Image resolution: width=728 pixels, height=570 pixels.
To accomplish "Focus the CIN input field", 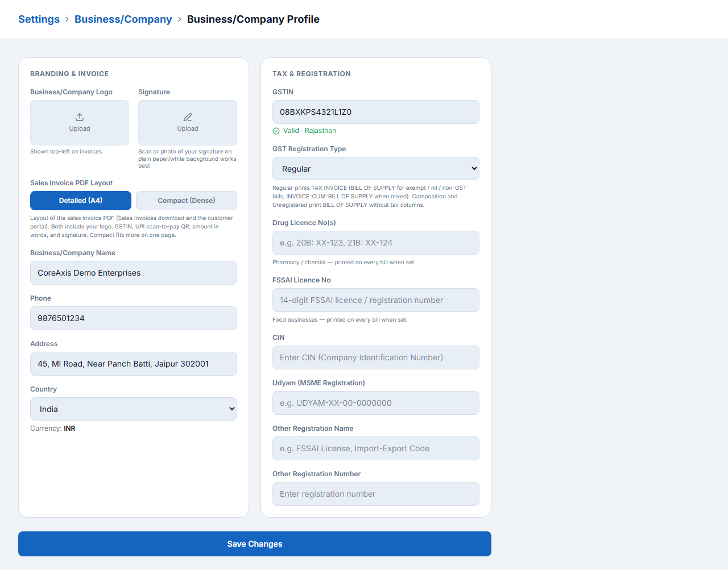I will pyautogui.click(x=376, y=357).
